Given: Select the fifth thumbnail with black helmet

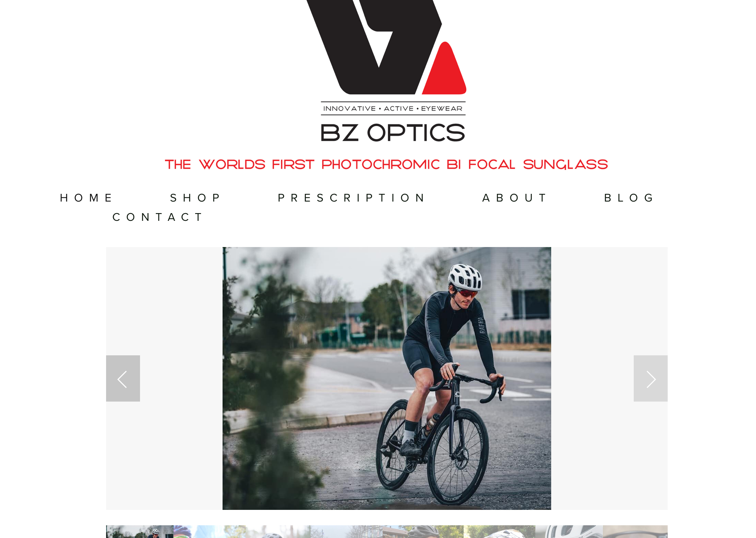Looking at the screenshot, I should [x=423, y=531].
